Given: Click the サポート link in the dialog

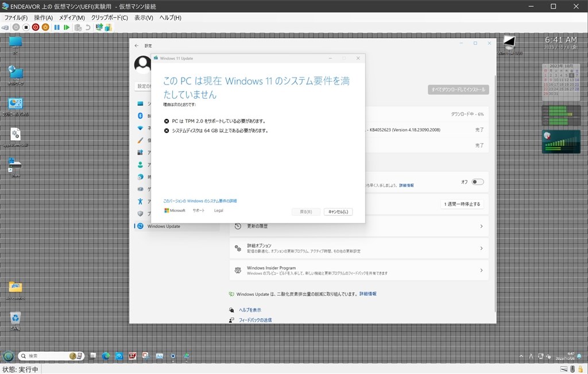Looking at the screenshot, I should [x=199, y=210].
